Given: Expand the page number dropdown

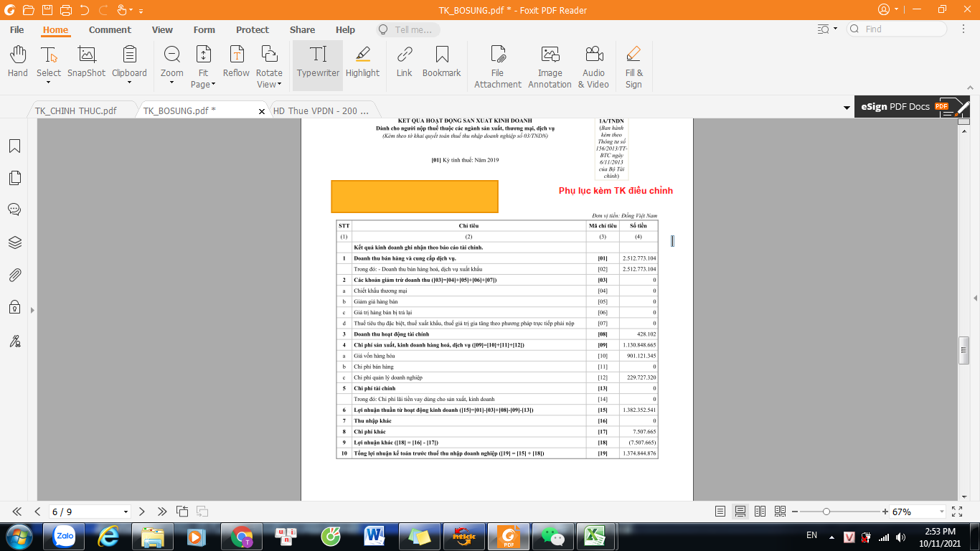Looking at the screenshot, I should [x=126, y=512].
